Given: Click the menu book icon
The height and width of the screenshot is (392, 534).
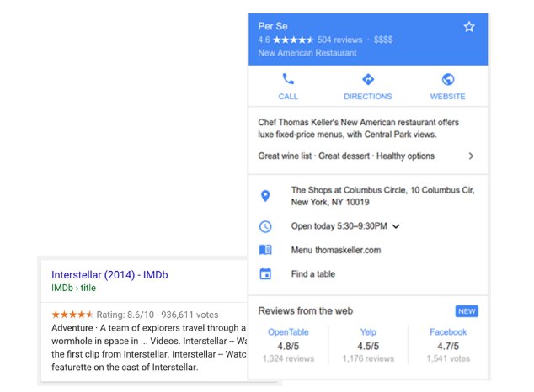Looking at the screenshot, I should click(265, 250).
